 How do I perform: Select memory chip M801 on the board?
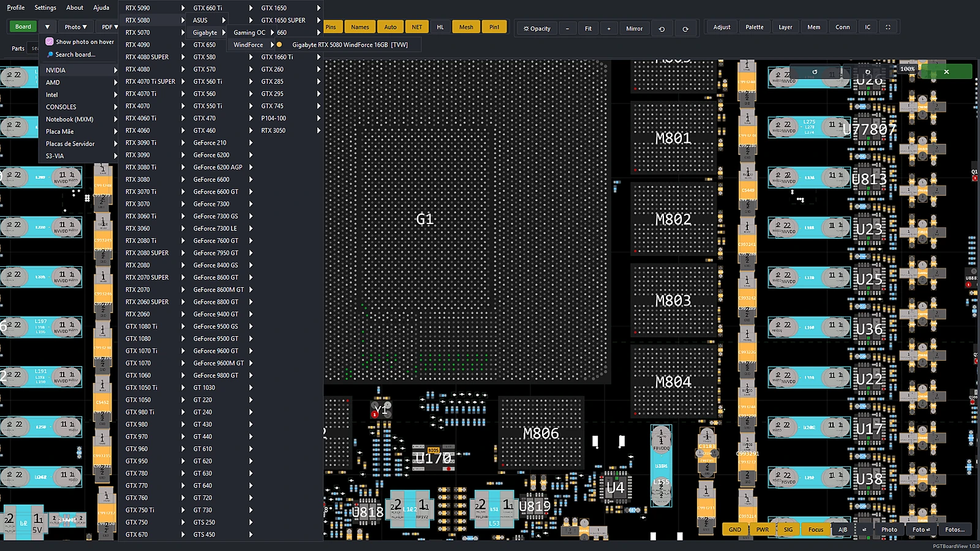point(673,138)
